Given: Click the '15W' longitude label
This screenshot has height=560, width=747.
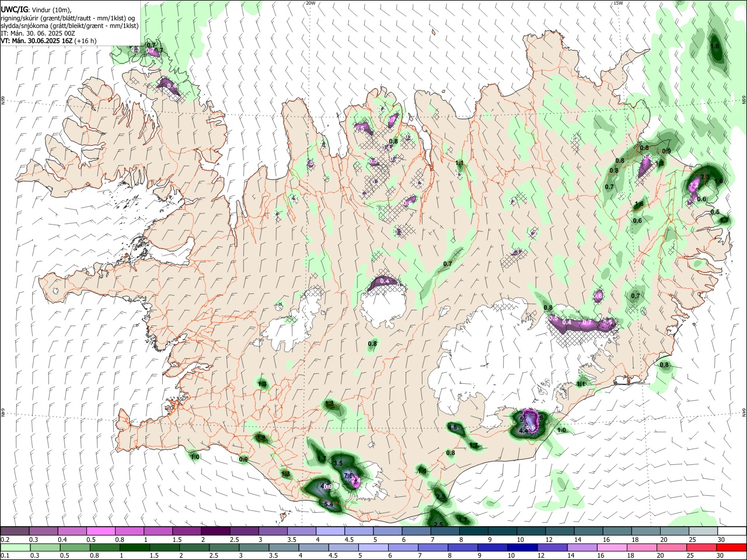Looking at the screenshot, I should click(618, 3).
